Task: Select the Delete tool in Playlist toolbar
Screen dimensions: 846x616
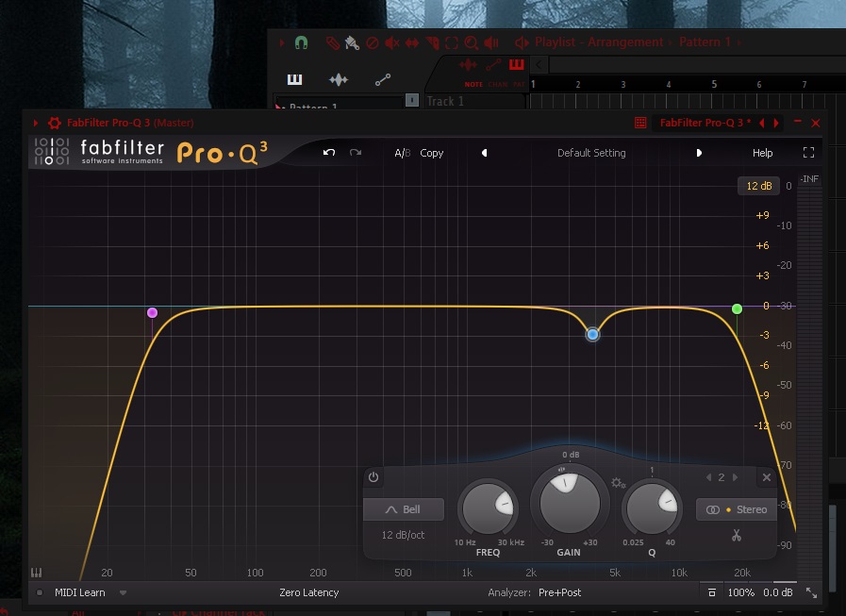Action: pos(373,42)
